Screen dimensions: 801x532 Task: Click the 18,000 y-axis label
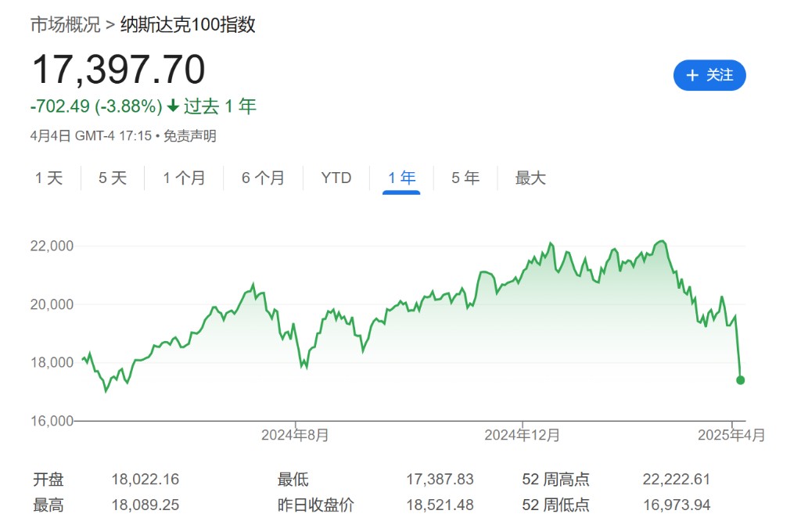(x=52, y=362)
